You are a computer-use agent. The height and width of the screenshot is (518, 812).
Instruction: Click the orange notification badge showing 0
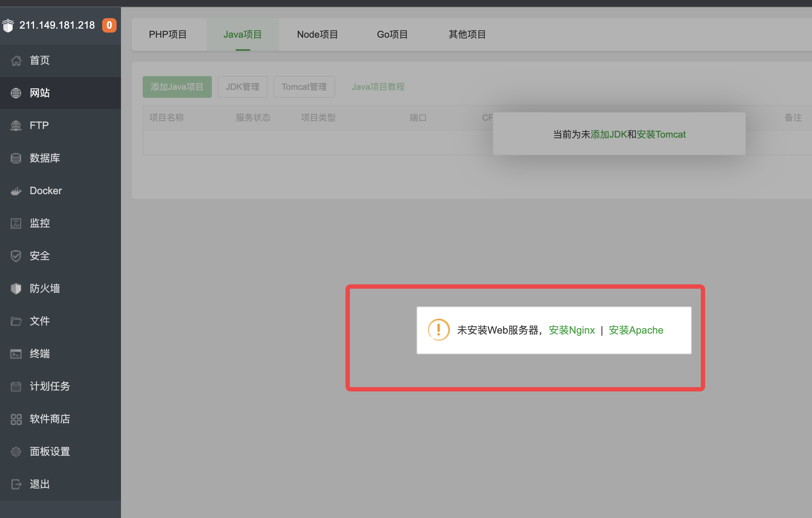[109, 25]
